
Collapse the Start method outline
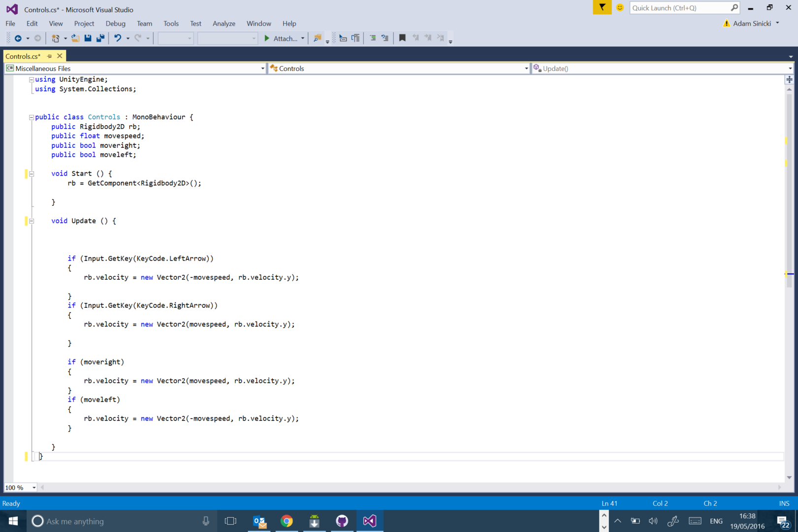[32, 174]
